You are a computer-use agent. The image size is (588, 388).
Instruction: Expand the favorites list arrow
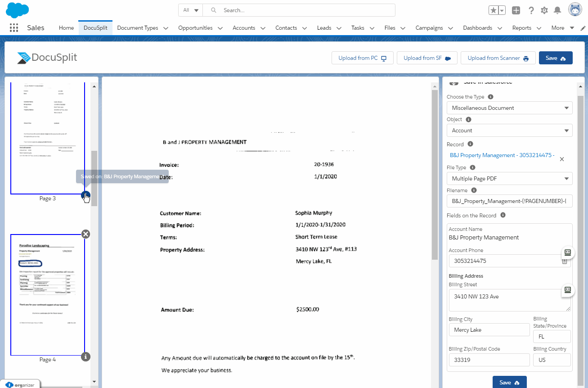pos(502,10)
